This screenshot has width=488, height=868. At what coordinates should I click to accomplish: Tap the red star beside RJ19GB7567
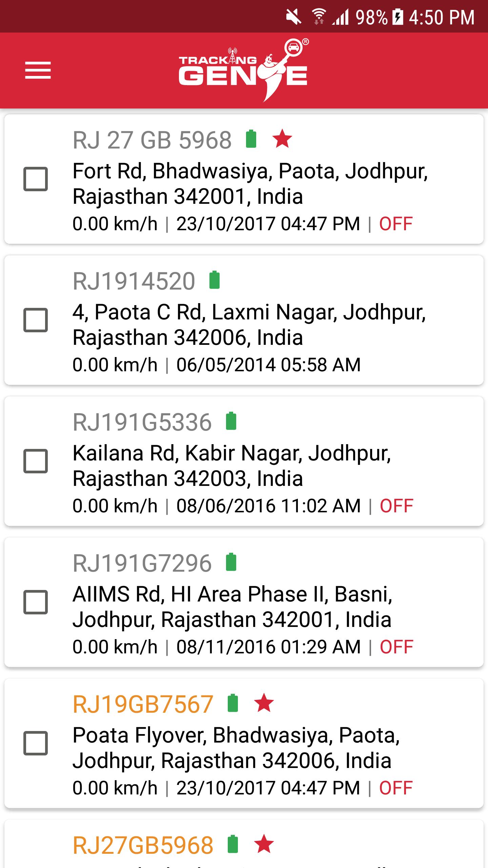point(264,703)
